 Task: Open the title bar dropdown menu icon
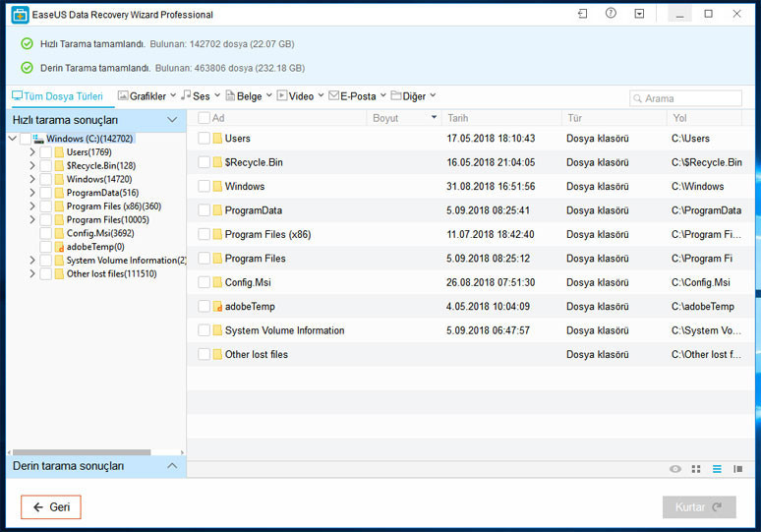tap(639, 14)
